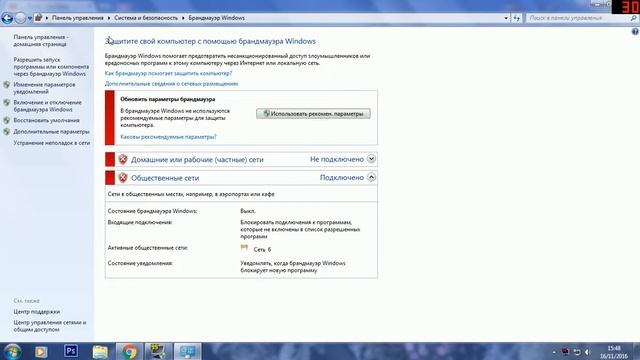Screen dimensions: 640x360
Task: Expand Домашние или рабочие сети section
Action: (x=371, y=159)
